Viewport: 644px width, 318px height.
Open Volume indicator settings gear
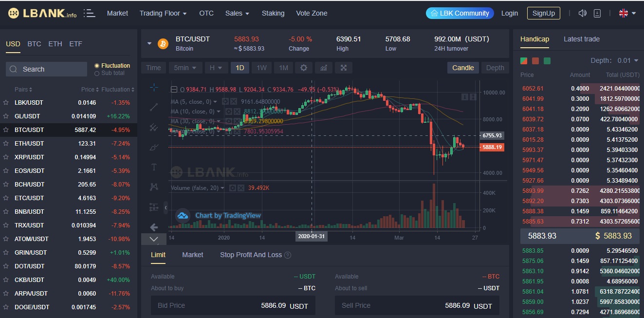pyautogui.click(x=232, y=188)
